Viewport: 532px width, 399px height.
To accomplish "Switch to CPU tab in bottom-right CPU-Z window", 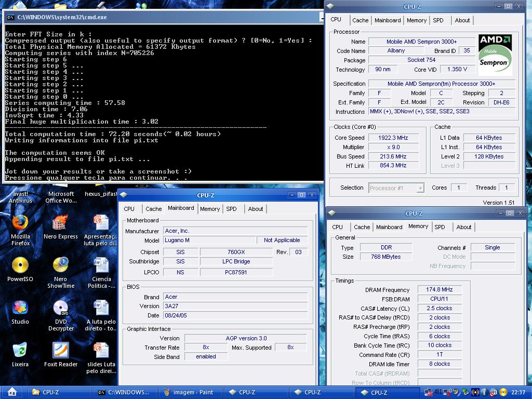I will click(337, 227).
